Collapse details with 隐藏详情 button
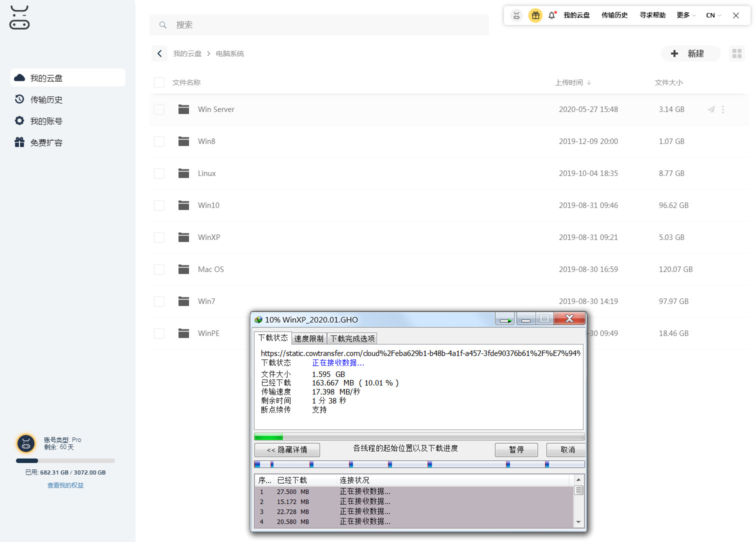Viewport: 756px width, 542px height. pos(287,450)
